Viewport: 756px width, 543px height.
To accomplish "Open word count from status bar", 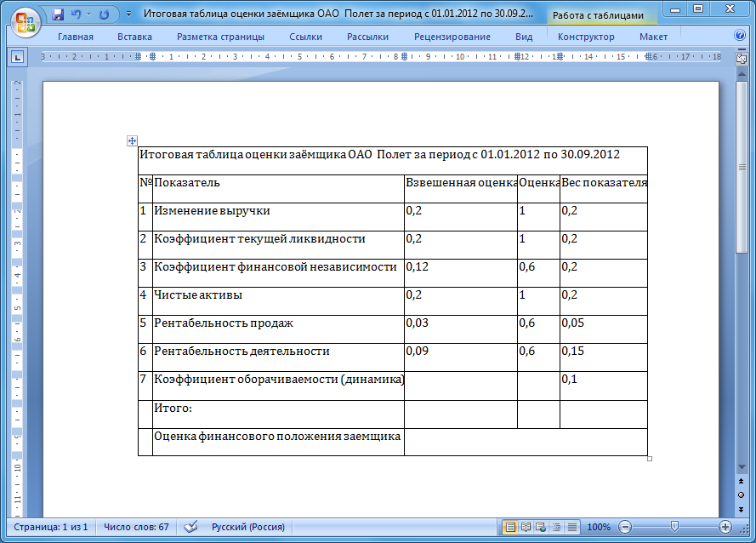I will [136, 527].
